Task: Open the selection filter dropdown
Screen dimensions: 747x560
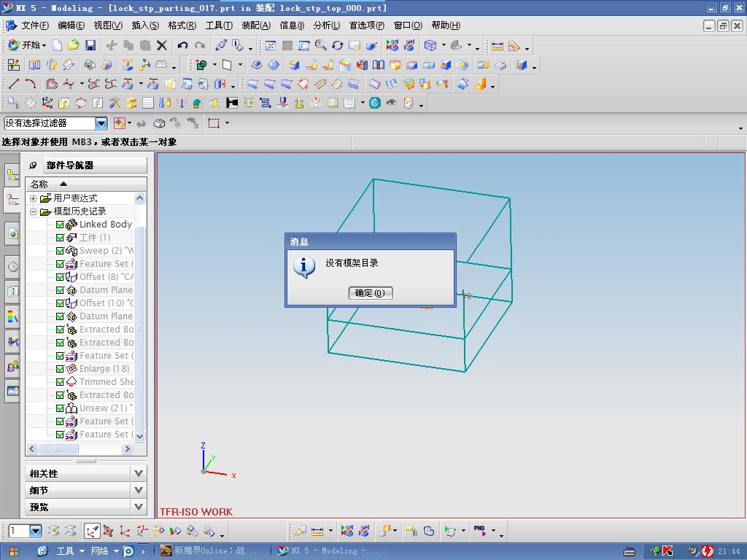Action: tap(101, 123)
